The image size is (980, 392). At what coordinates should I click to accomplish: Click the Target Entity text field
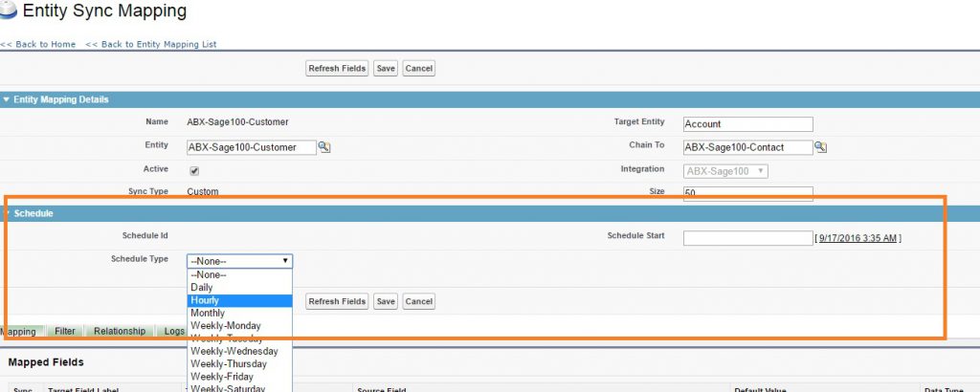(747, 124)
